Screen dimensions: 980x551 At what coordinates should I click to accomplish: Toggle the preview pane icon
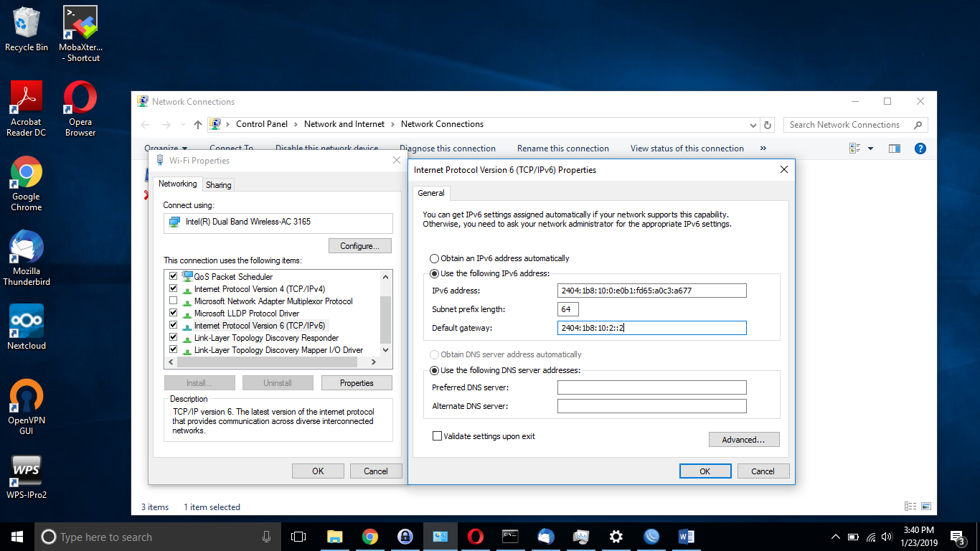click(894, 149)
